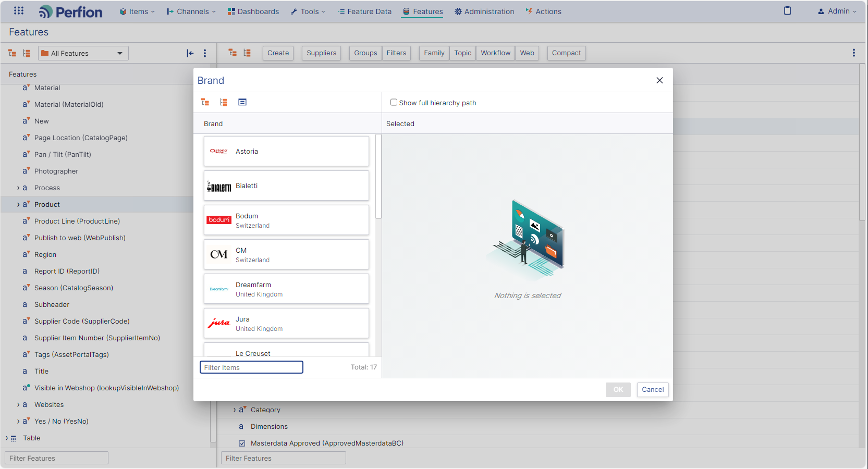Click the Filters button
The image size is (868, 469).
pos(396,53)
